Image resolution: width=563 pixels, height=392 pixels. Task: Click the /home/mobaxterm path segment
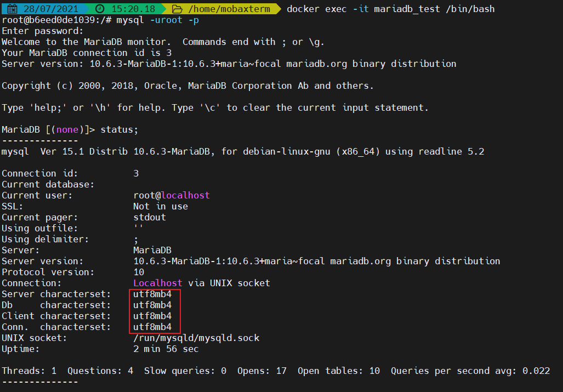229,9
